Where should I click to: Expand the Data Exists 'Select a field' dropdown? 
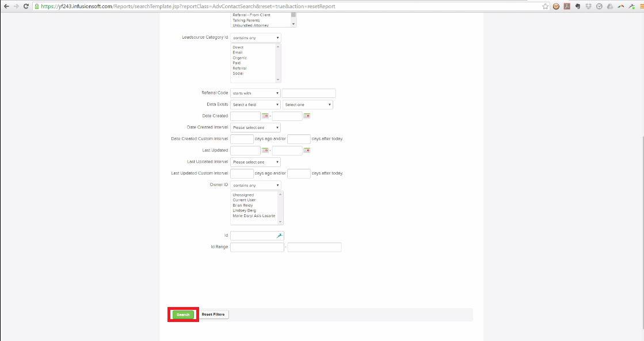(256, 105)
